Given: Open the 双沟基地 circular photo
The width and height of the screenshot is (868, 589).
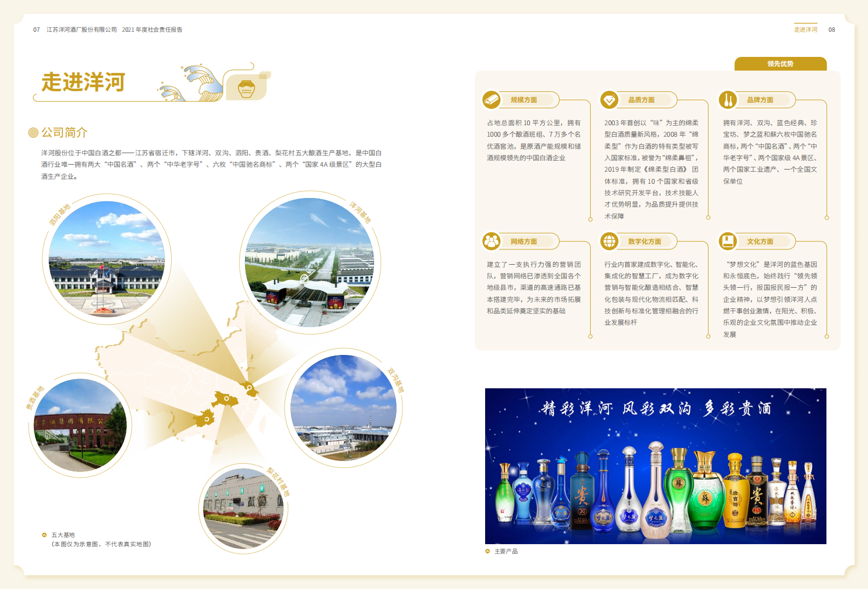Looking at the screenshot, I should (343, 407).
